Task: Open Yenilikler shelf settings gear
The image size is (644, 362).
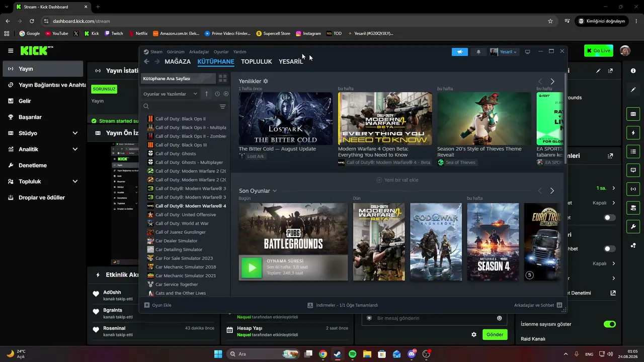Action: click(266, 81)
